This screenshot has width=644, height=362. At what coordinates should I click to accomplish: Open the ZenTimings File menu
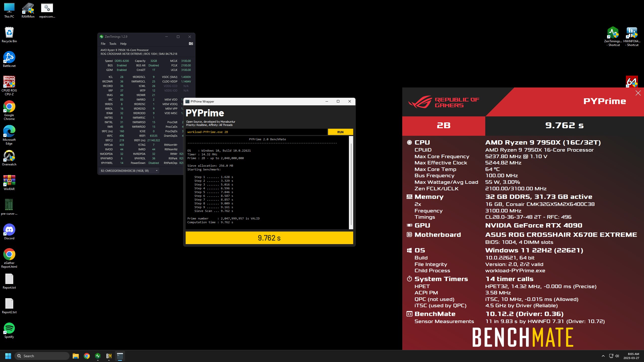[103, 44]
